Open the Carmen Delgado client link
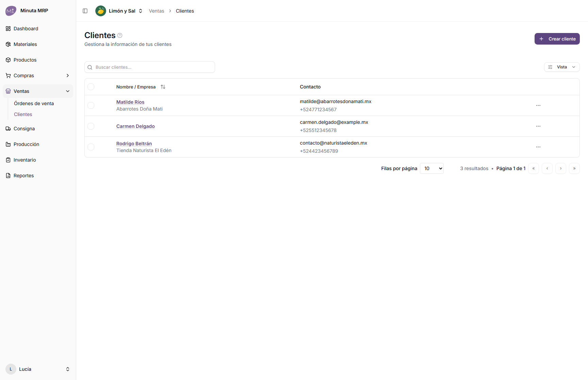This screenshot has width=588, height=380. point(135,126)
